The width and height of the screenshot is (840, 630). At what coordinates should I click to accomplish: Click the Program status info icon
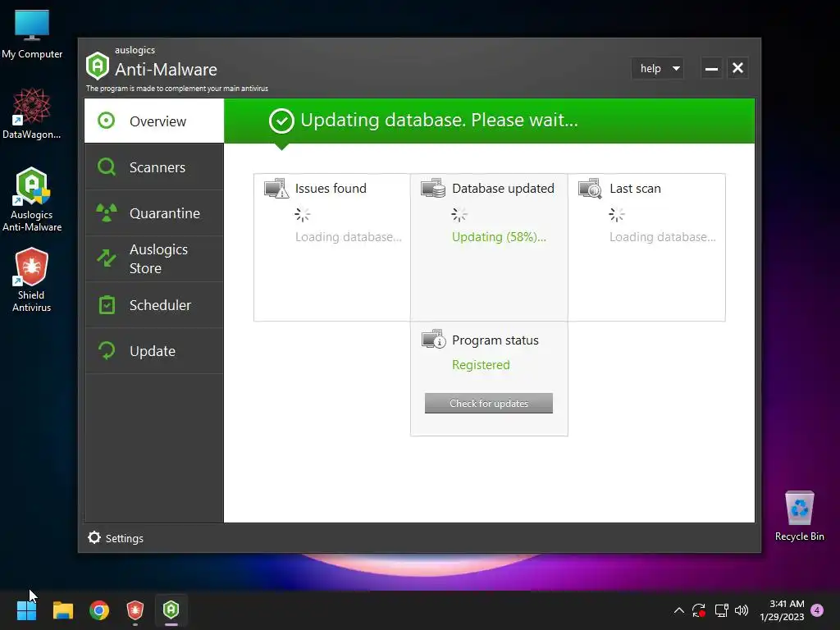click(x=433, y=339)
